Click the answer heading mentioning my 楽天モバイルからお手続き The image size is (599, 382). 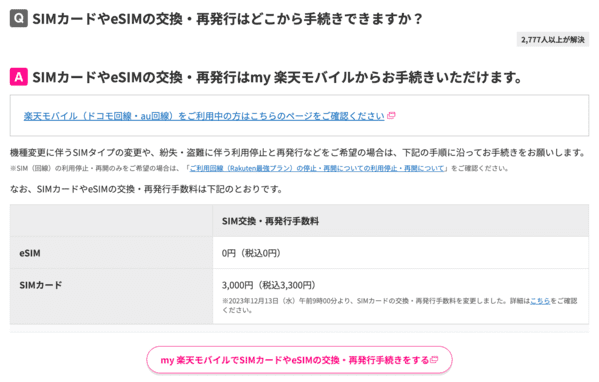[x=278, y=77]
